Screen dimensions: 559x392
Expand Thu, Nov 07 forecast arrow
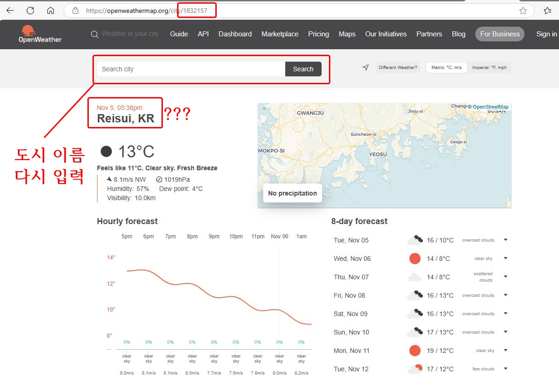coord(506,277)
